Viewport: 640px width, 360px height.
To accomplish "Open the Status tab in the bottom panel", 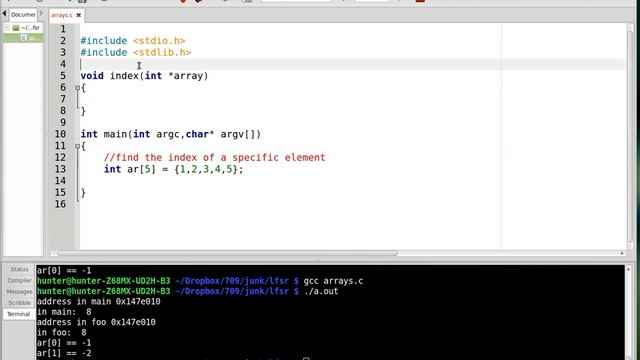I will click(19, 269).
